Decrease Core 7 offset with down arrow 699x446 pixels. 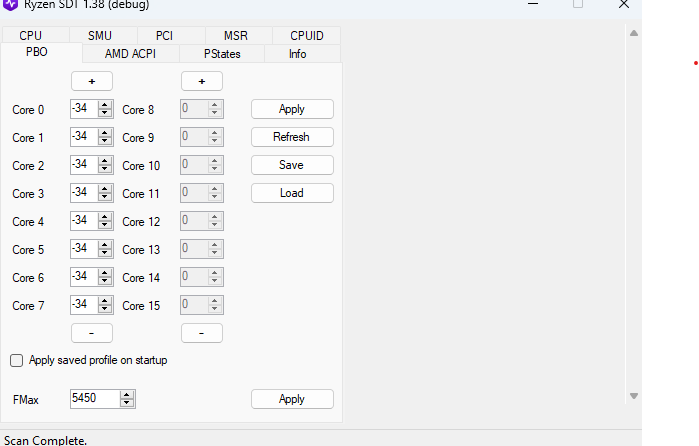click(105, 310)
